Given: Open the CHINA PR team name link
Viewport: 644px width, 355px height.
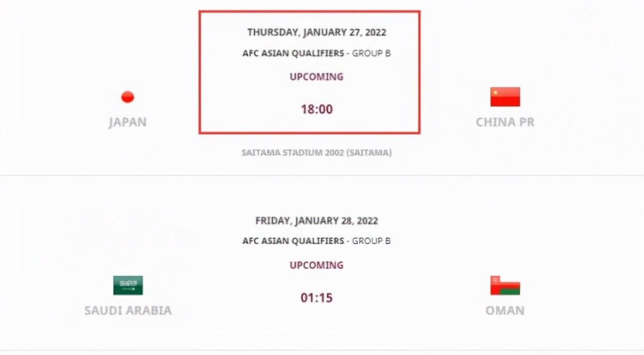Looking at the screenshot, I should [505, 122].
